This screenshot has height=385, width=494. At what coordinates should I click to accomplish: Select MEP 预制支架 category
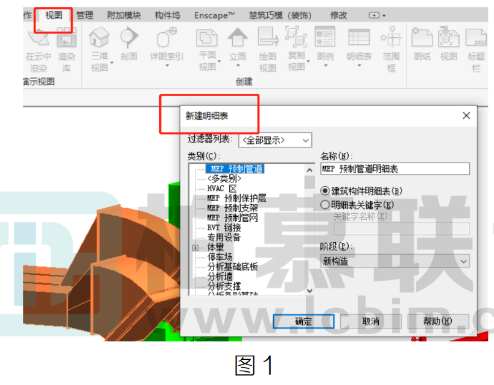(x=232, y=208)
